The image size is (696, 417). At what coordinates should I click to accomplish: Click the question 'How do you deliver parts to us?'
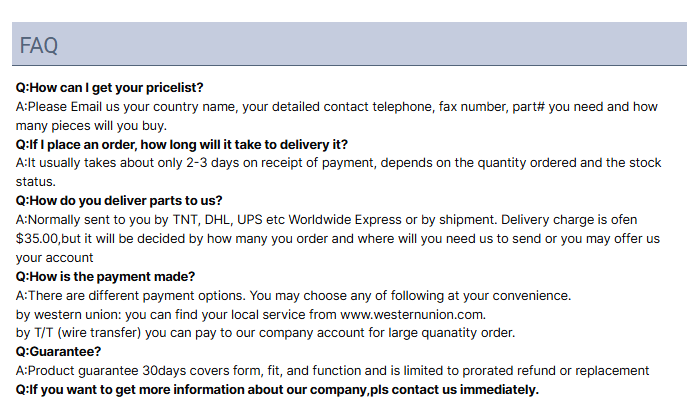(119, 201)
